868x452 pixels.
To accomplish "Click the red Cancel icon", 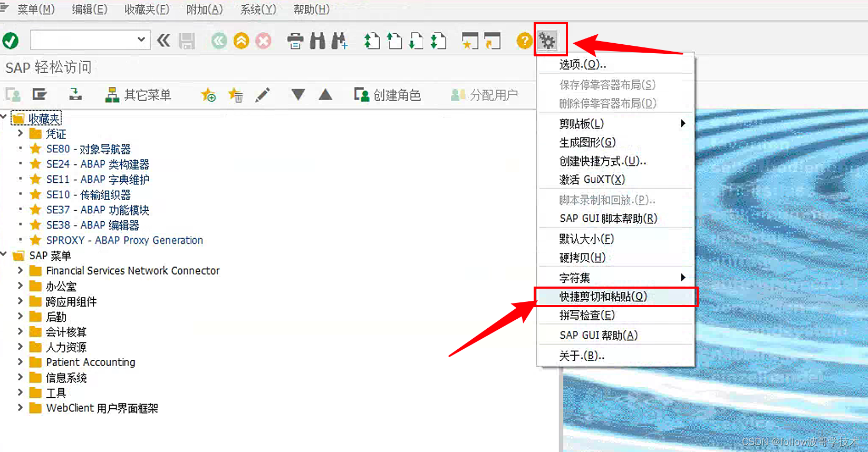I will pyautogui.click(x=264, y=41).
